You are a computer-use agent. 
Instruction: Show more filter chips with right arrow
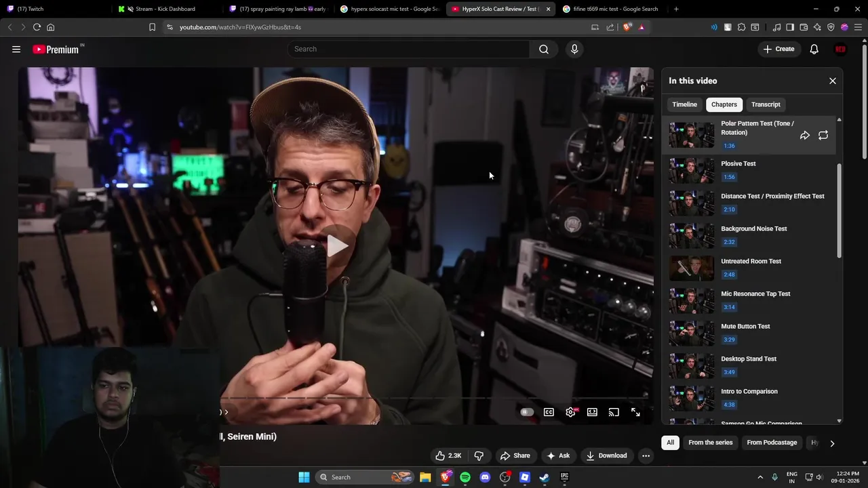point(832,443)
